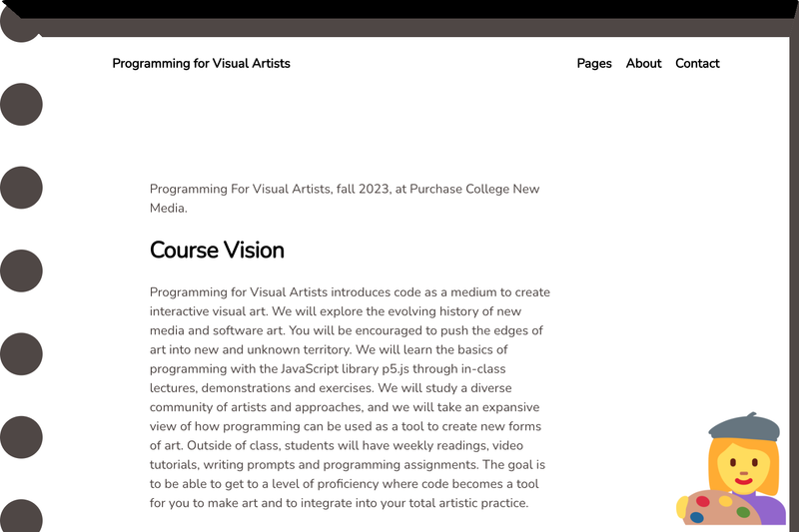Image resolution: width=799 pixels, height=532 pixels.
Task: Click the blue dot on the paint palette
Action: [696, 517]
